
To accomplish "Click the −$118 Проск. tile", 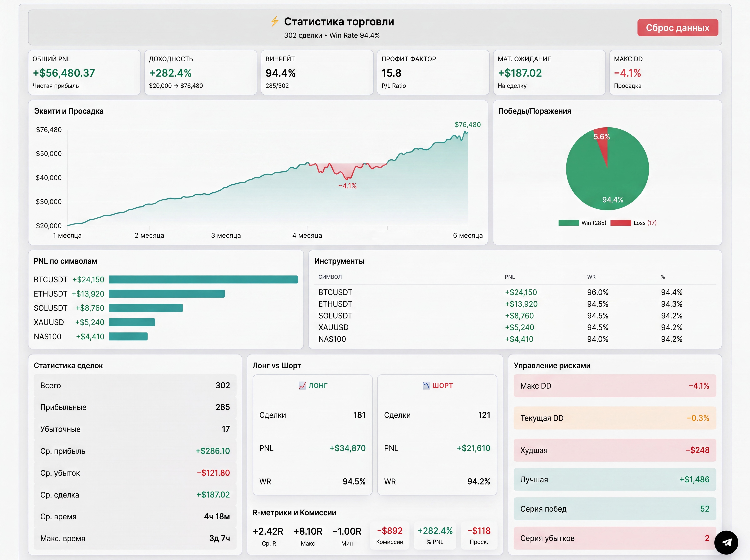I will coord(479,535).
